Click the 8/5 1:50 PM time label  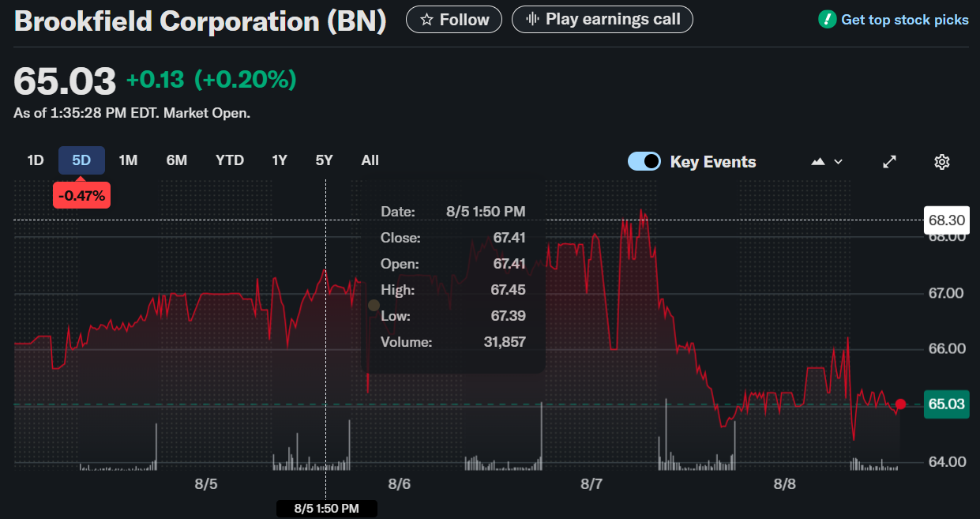click(x=326, y=509)
